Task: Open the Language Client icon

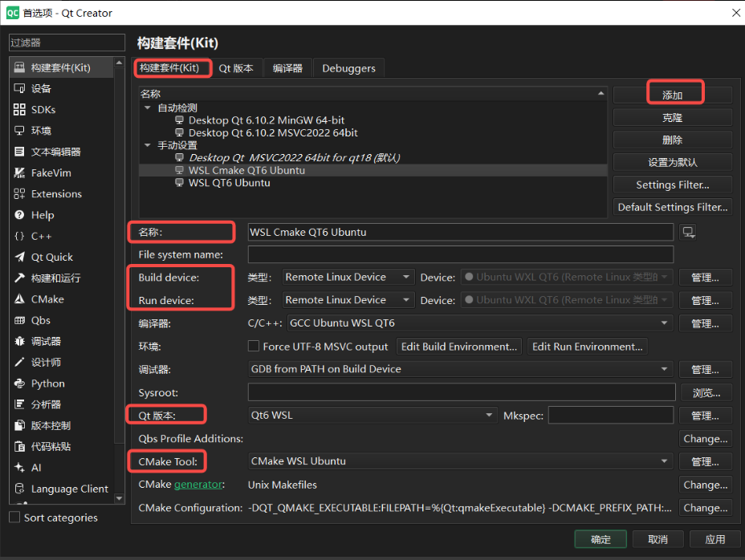Action: [x=19, y=489]
